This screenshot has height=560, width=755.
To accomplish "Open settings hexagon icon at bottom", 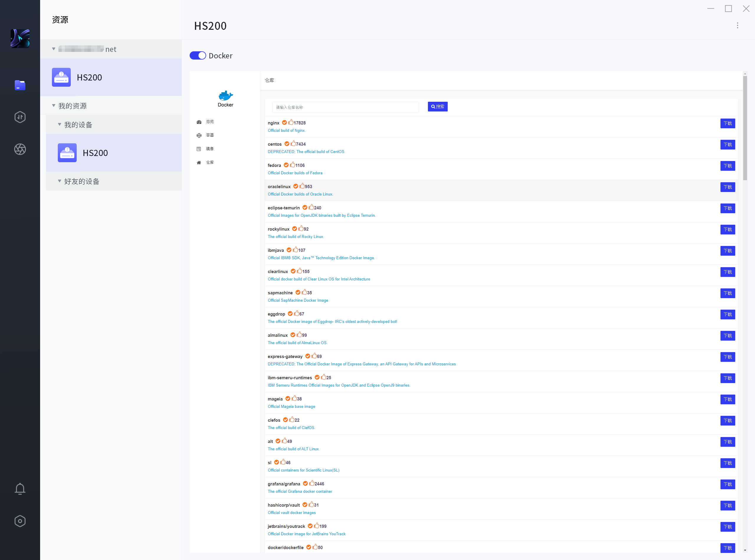I will click(x=20, y=521).
